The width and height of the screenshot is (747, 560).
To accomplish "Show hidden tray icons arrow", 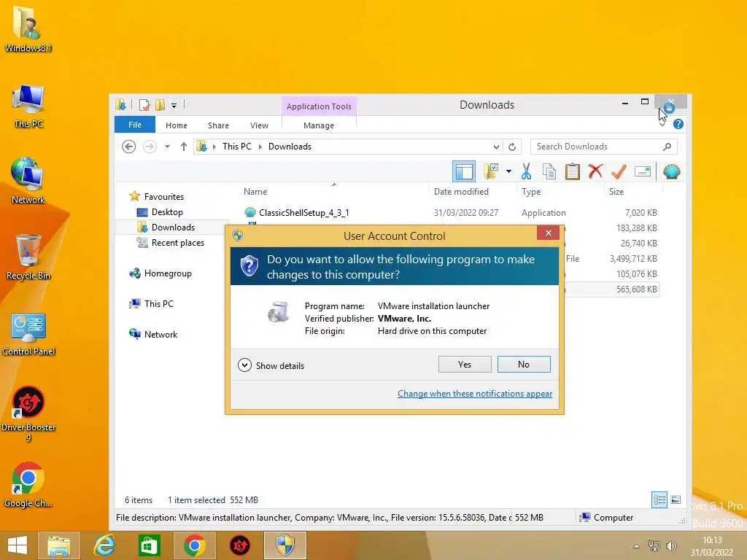I will click(636, 546).
